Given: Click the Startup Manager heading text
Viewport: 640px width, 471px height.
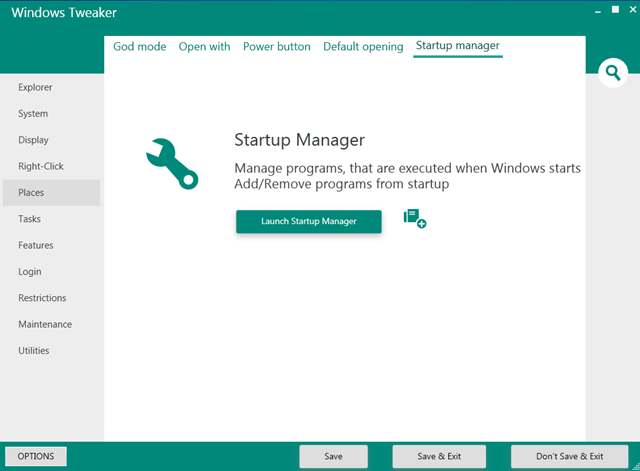Looking at the screenshot, I should [300, 140].
